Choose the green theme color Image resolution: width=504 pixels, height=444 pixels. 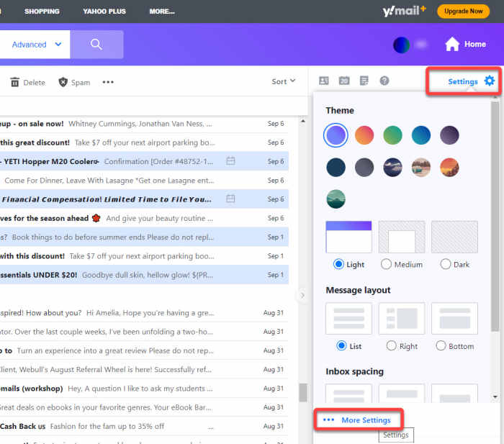pos(392,135)
